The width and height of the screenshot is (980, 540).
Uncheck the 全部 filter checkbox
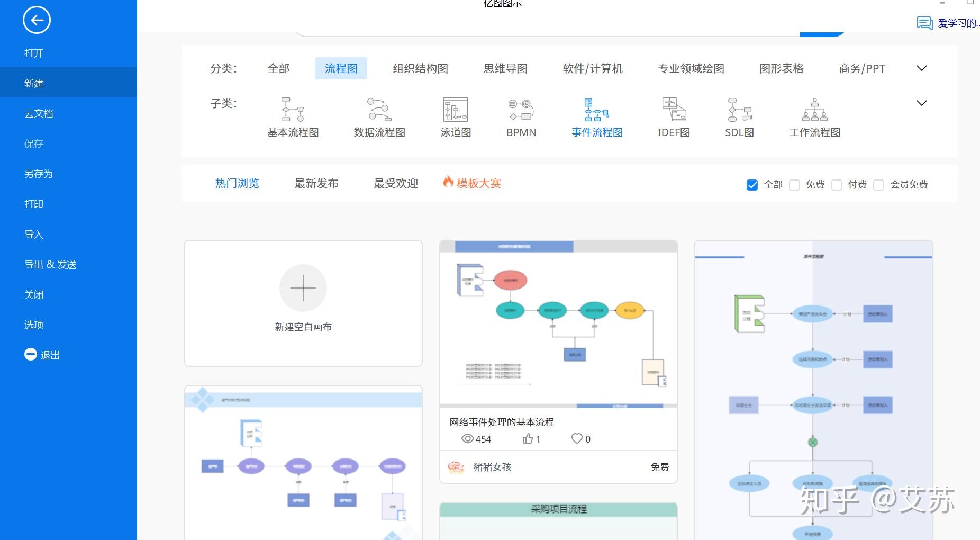coord(752,185)
